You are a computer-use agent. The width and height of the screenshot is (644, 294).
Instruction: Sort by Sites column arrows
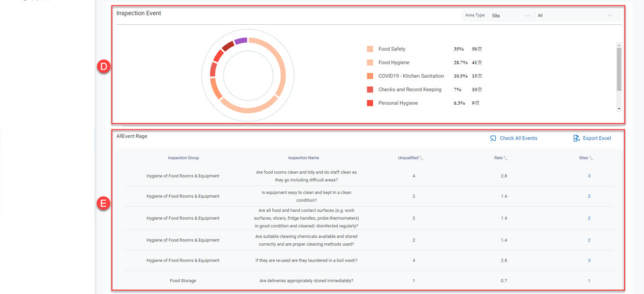[x=591, y=158]
